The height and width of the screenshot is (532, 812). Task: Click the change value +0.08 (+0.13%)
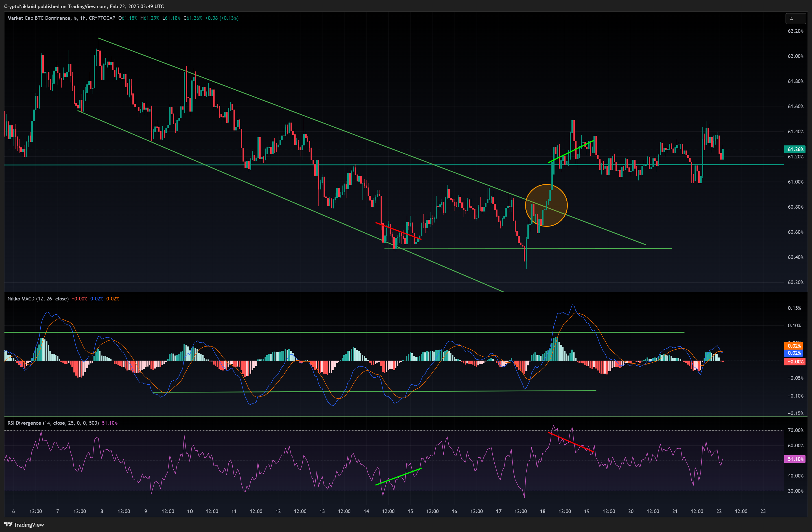[222, 18]
